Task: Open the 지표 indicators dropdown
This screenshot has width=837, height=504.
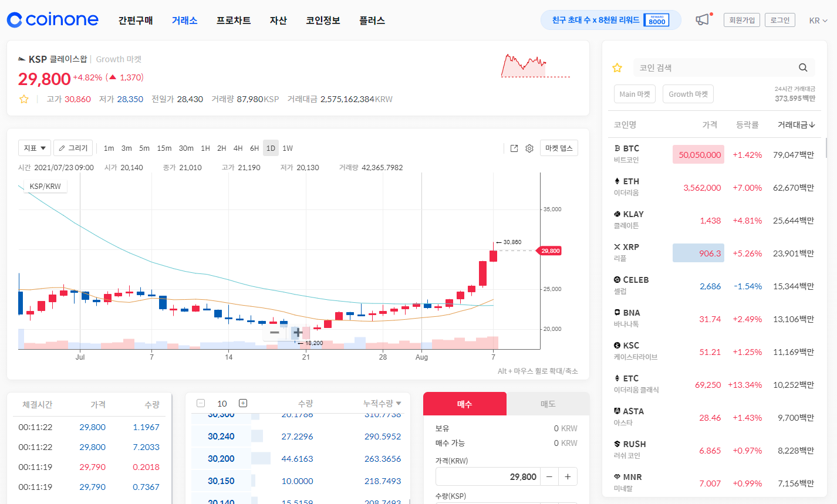Action: pyautogui.click(x=35, y=148)
